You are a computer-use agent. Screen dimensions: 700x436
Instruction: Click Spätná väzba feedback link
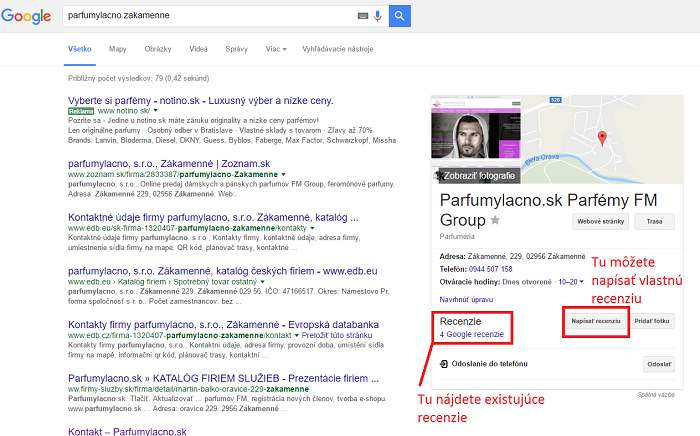pyautogui.click(x=656, y=395)
